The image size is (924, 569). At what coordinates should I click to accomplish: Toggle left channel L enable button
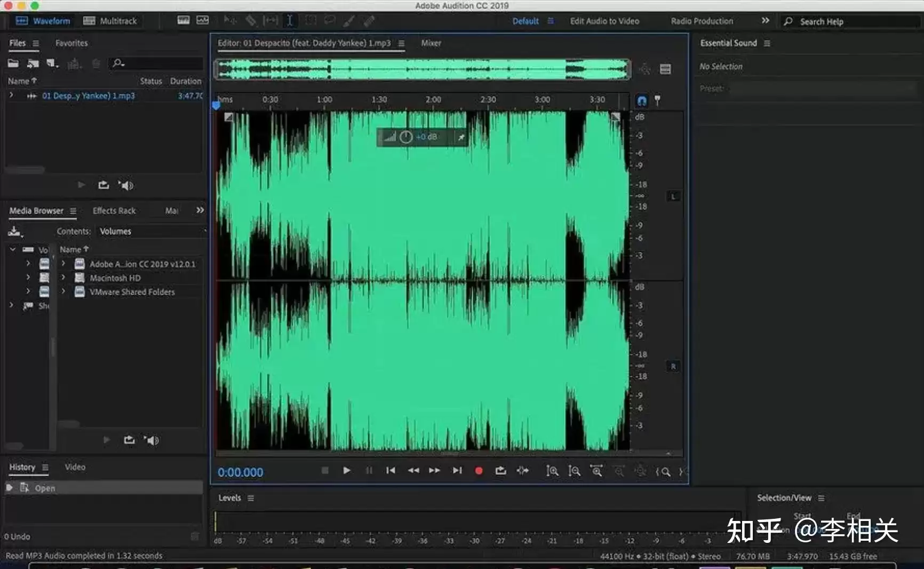coord(673,196)
